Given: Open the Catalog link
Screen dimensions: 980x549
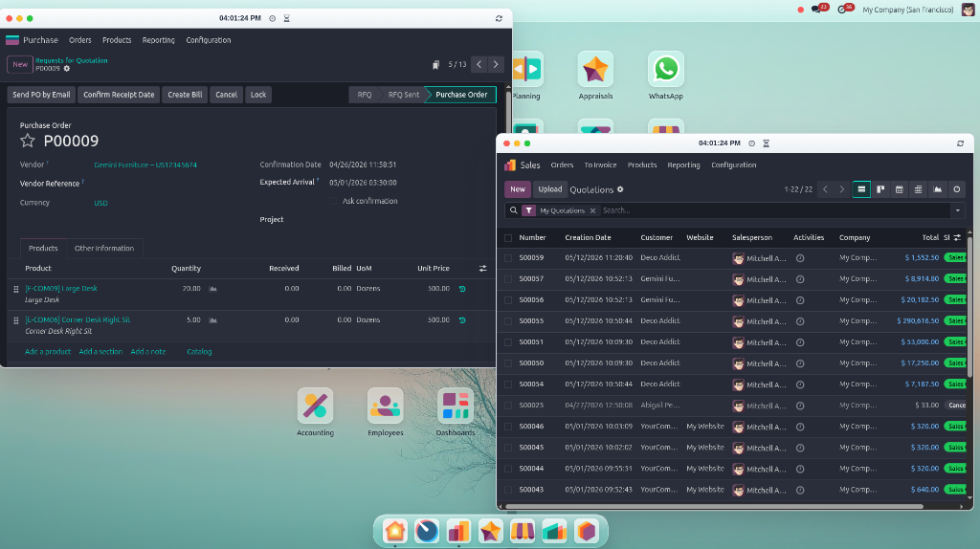Looking at the screenshot, I should 199,352.
